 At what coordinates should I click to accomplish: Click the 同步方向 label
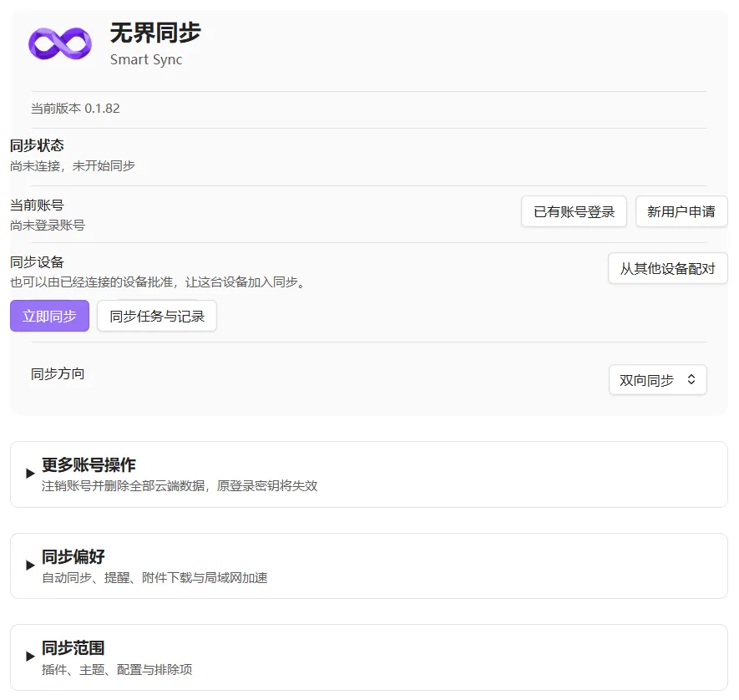click(x=58, y=373)
